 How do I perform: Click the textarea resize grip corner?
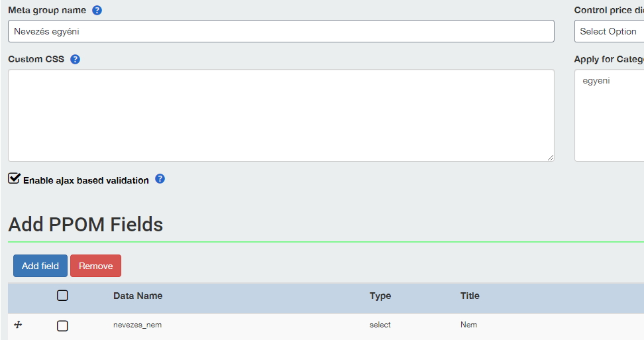pyautogui.click(x=551, y=158)
